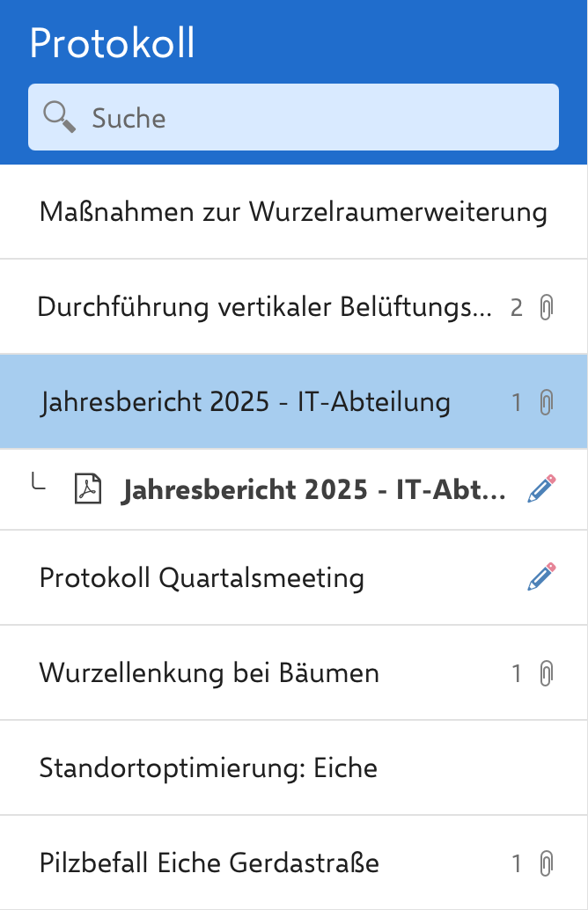Collapse the Jahresbericht 2025 - IT-Abteilung entry

pos(246,403)
